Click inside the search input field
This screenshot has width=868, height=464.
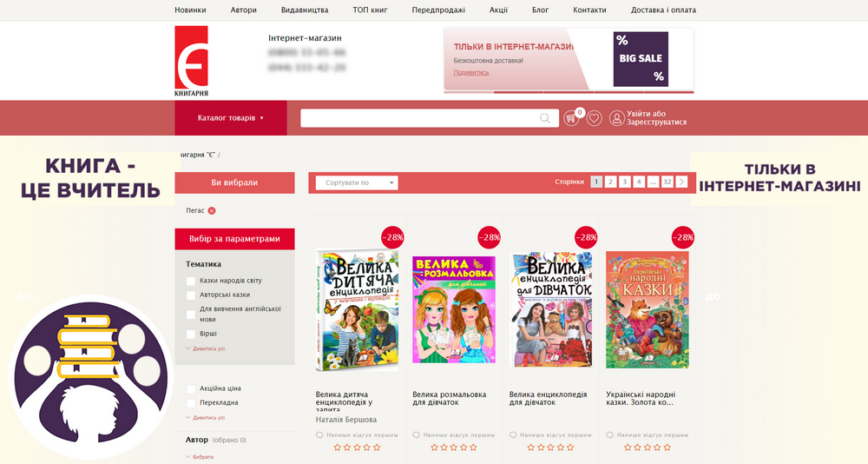[x=417, y=118]
